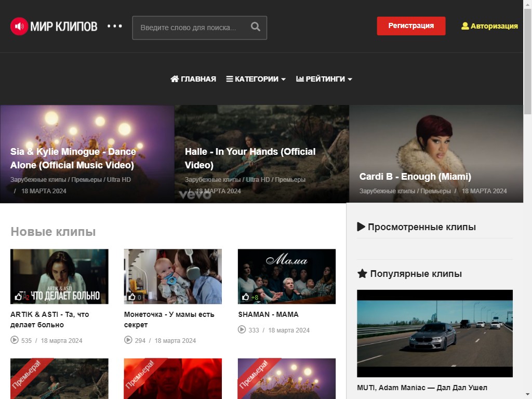The width and height of the screenshot is (532, 399).
Task: Click the view count 535
Action: [x=26, y=340]
